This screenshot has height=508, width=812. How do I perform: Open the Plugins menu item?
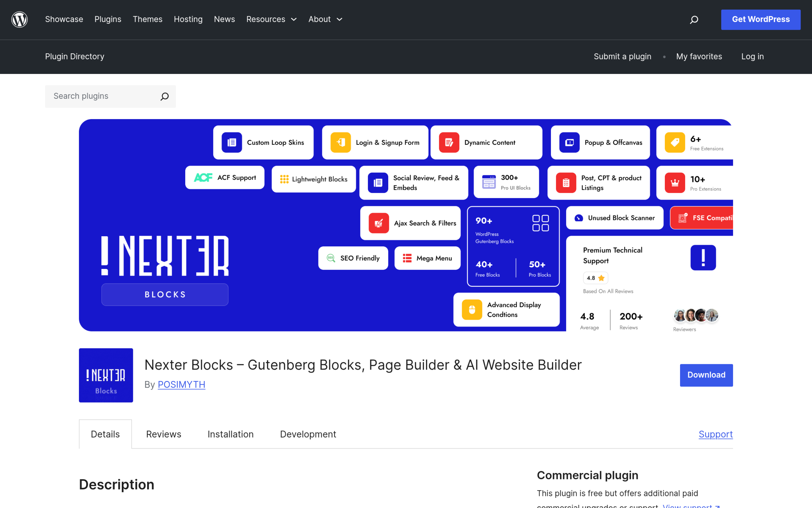(108, 19)
